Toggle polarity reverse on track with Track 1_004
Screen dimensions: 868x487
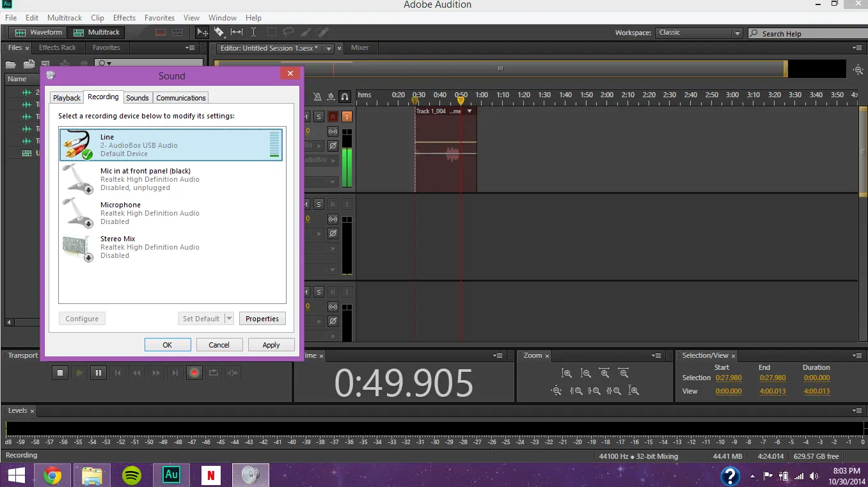tap(333, 145)
